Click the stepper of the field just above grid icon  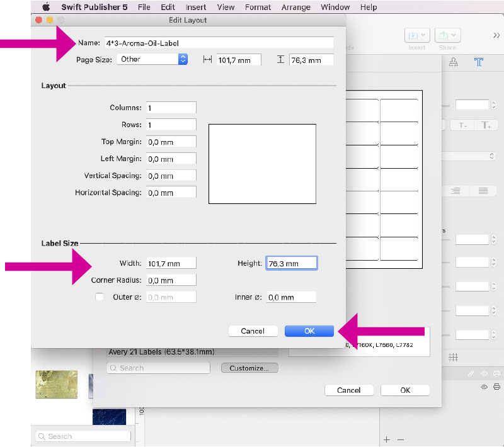pyautogui.click(x=493, y=335)
